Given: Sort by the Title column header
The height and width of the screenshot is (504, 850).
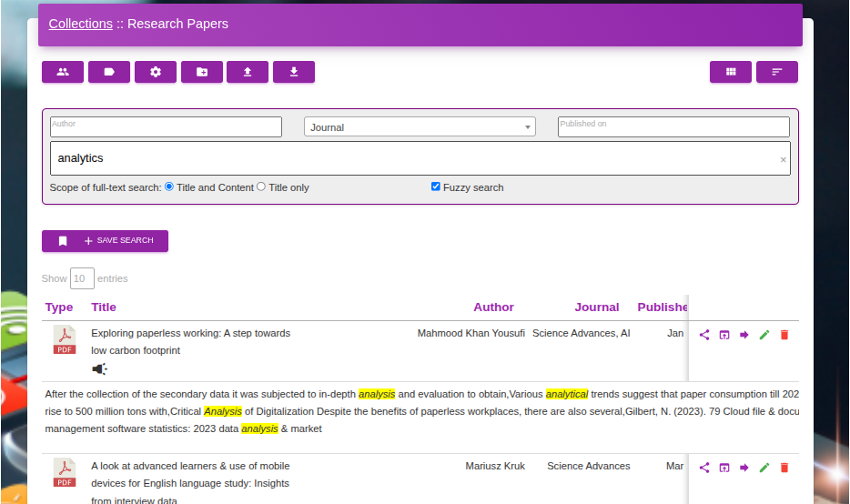Looking at the screenshot, I should tap(104, 307).
